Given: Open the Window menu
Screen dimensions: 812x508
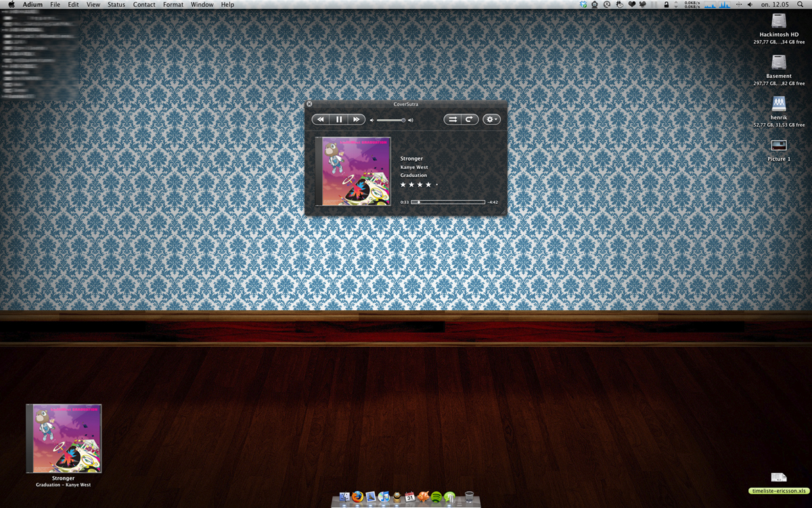Looking at the screenshot, I should click(x=202, y=5).
